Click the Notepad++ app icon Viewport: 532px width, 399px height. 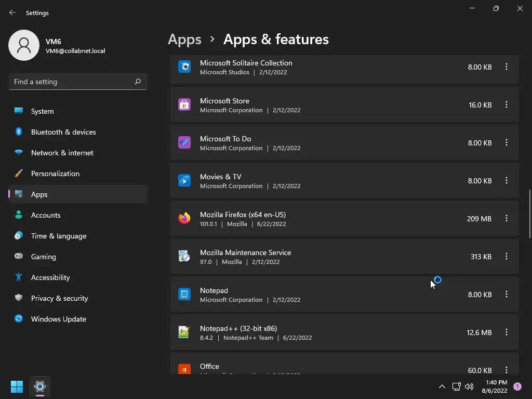click(184, 332)
